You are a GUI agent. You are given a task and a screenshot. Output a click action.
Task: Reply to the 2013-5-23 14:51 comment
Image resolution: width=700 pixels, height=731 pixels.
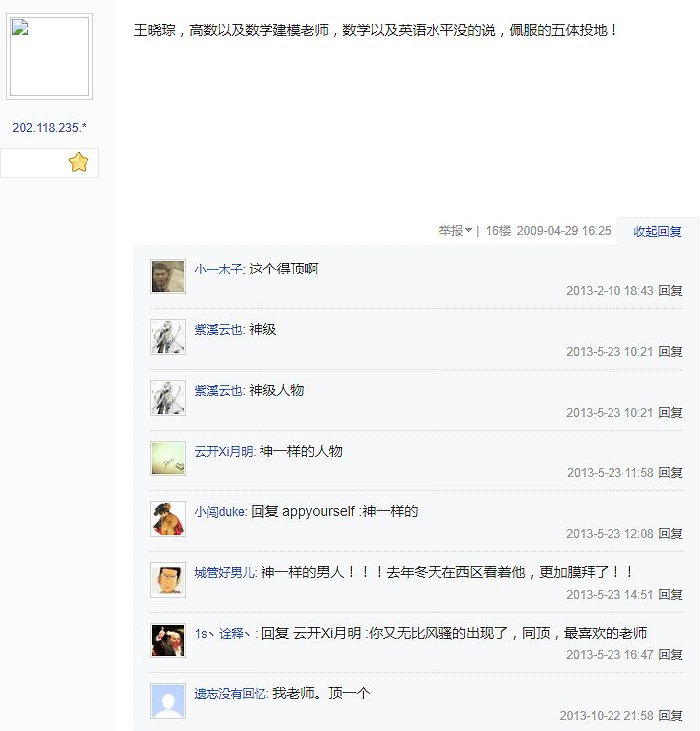pyautogui.click(x=670, y=594)
